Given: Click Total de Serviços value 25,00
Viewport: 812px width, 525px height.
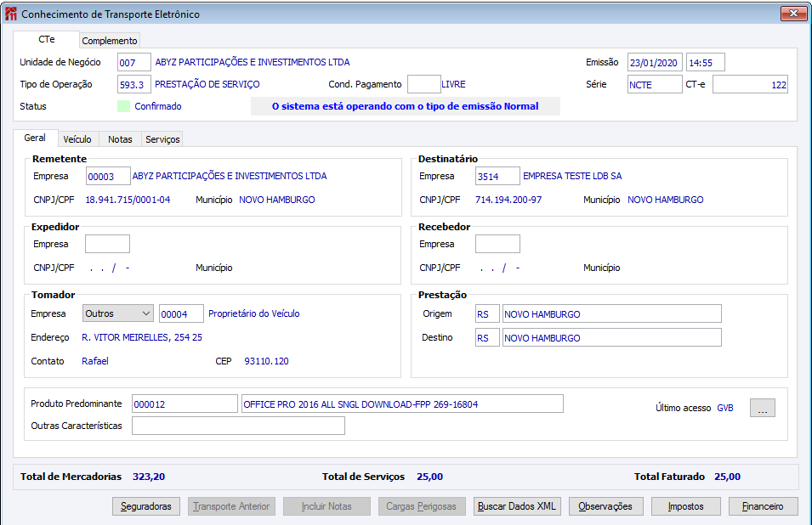Looking at the screenshot, I should (x=430, y=477).
